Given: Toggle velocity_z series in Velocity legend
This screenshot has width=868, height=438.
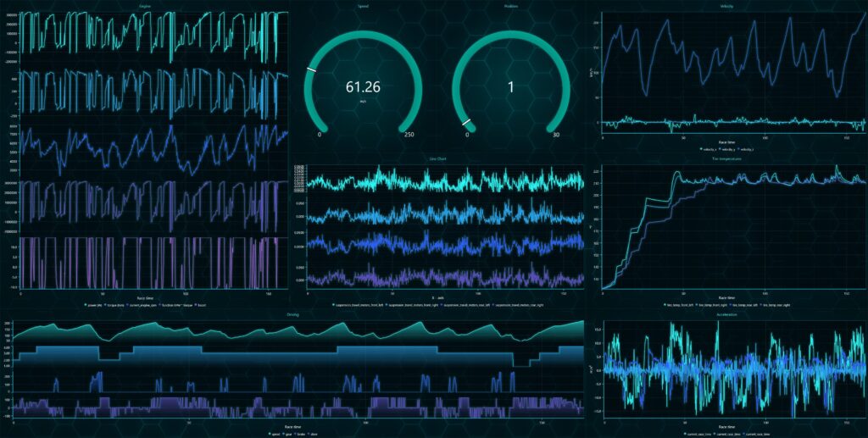Looking at the screenshot, I should [x=747, y=149].
